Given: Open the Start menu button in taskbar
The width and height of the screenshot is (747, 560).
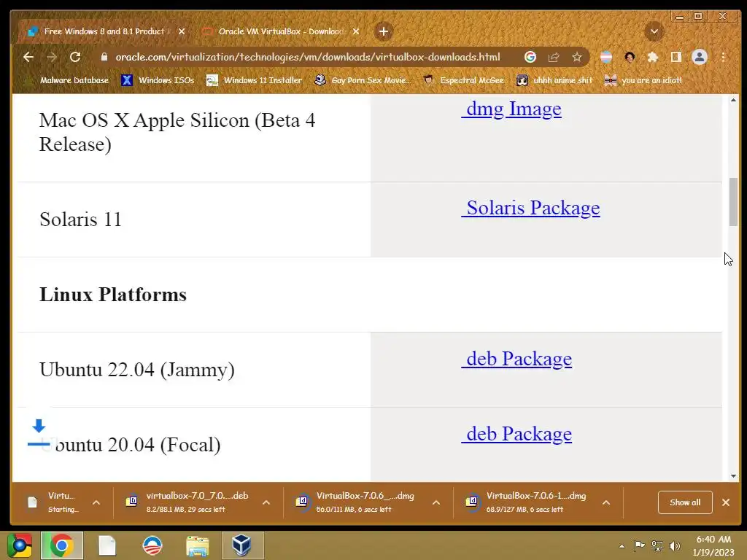Looking at the screenshot, I should point(19,545).
